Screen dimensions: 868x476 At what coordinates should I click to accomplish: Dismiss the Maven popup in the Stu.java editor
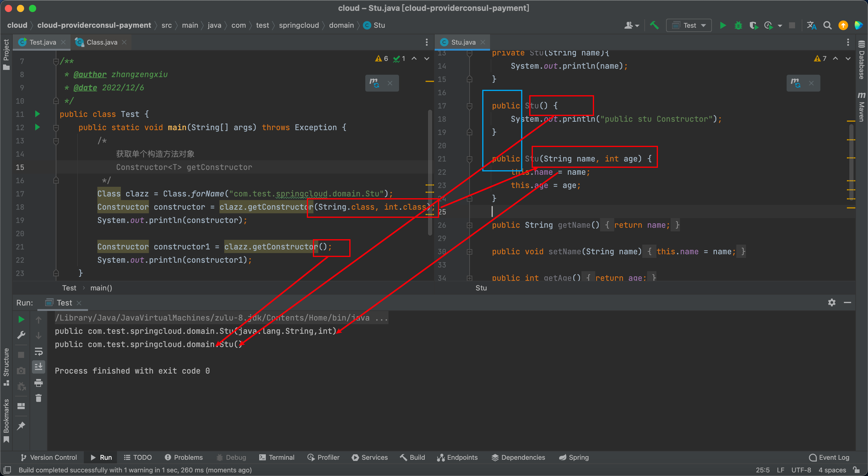coord(811,83)
